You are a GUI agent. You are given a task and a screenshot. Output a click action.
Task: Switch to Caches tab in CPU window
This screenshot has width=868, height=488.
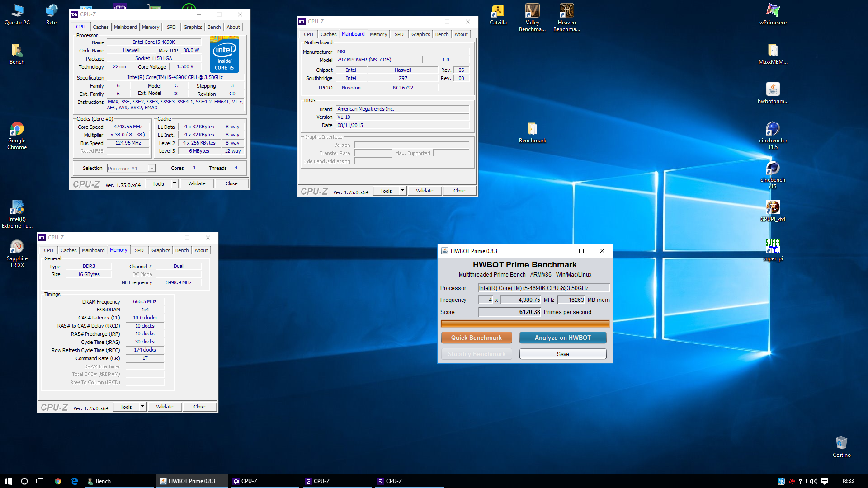click(101, 27)
